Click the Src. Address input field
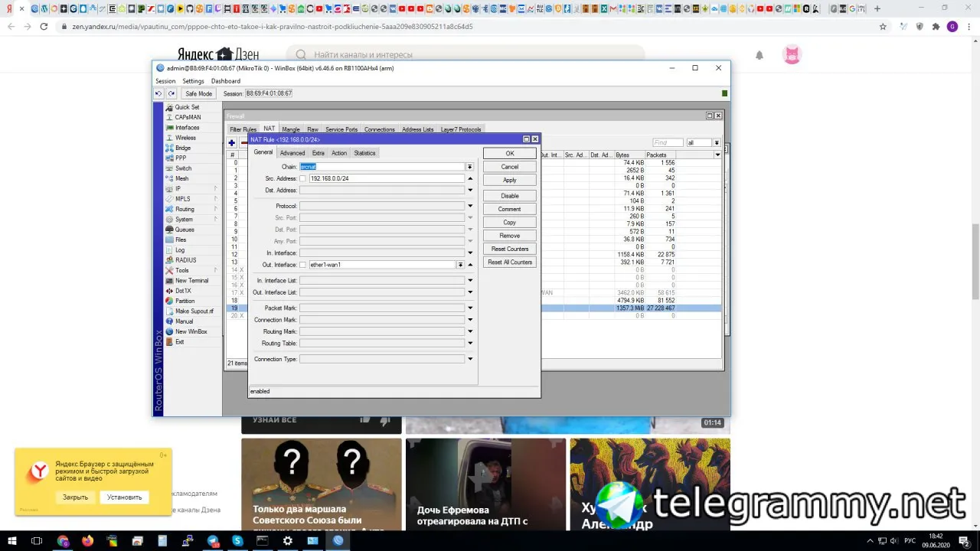The width and height of the screenshot is (980, 551). click(x=387, y=178)
